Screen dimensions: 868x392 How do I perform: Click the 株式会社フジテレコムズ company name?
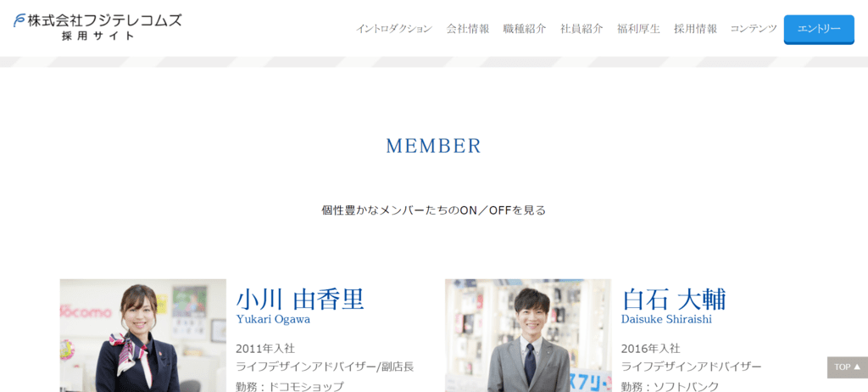pos(104,20)
